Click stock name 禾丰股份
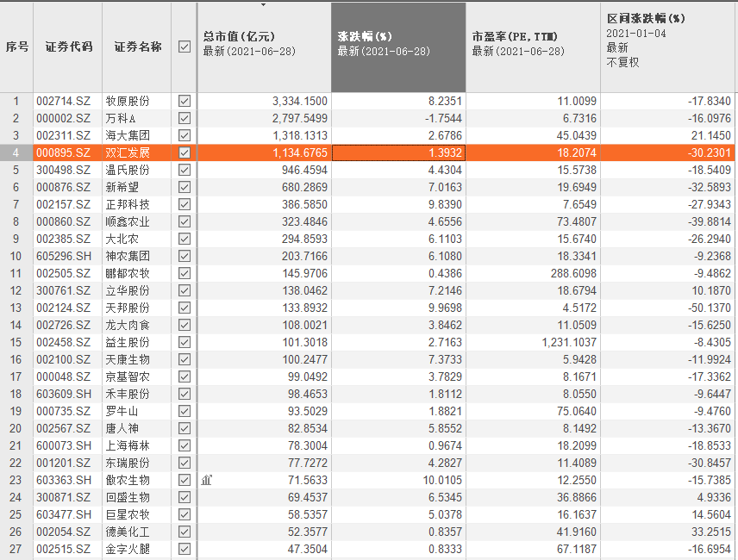738x560 pixels. click(x=128, y=394)
